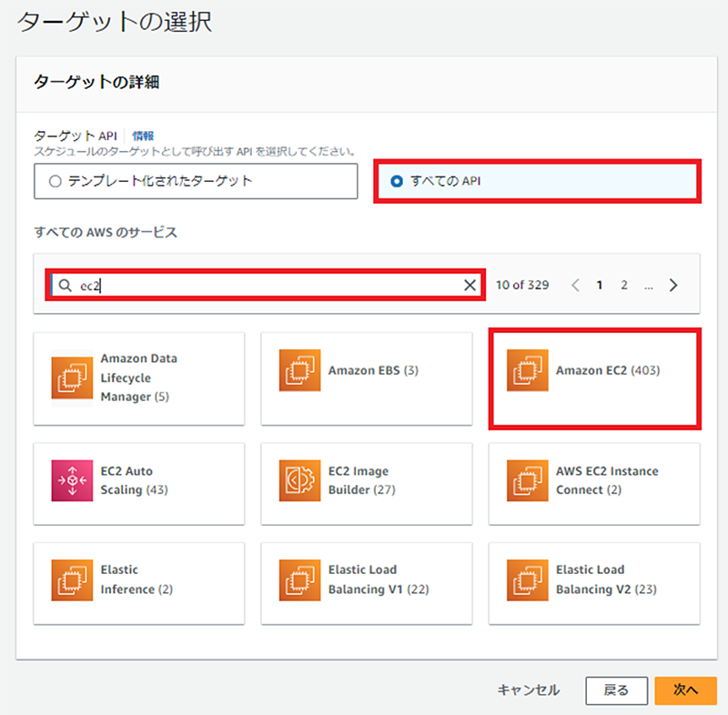Go to the next results page arrow
Viewport: 728px width, 715px height.
673,285
